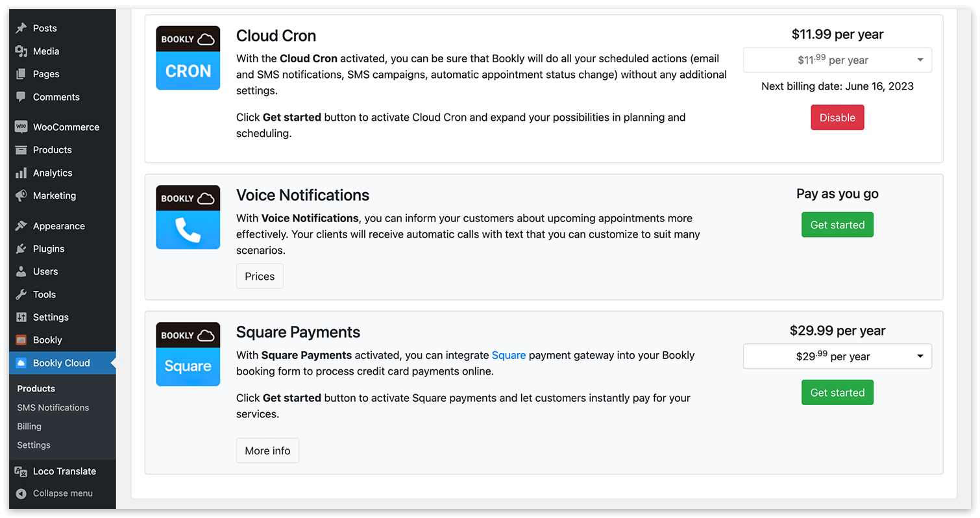
Task: Click the Plugins plug icon
Action: (x=21, y=249)
